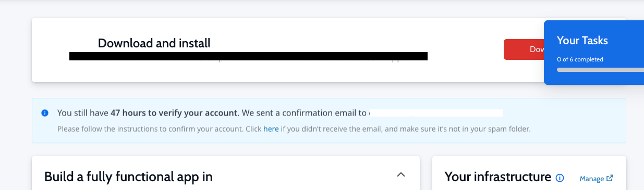Click the red Download button
Viewport: 644px width, 190px height.
524,49
